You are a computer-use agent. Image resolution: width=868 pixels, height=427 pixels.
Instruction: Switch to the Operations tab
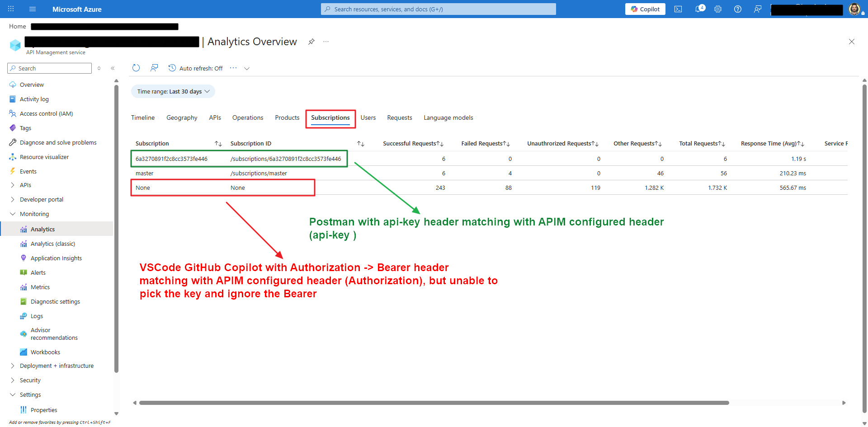(x=248, y=117)
